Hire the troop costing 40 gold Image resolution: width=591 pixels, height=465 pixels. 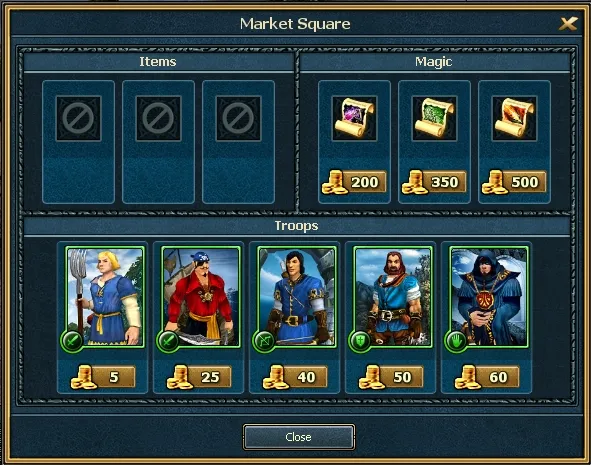(x=295, y=377)
